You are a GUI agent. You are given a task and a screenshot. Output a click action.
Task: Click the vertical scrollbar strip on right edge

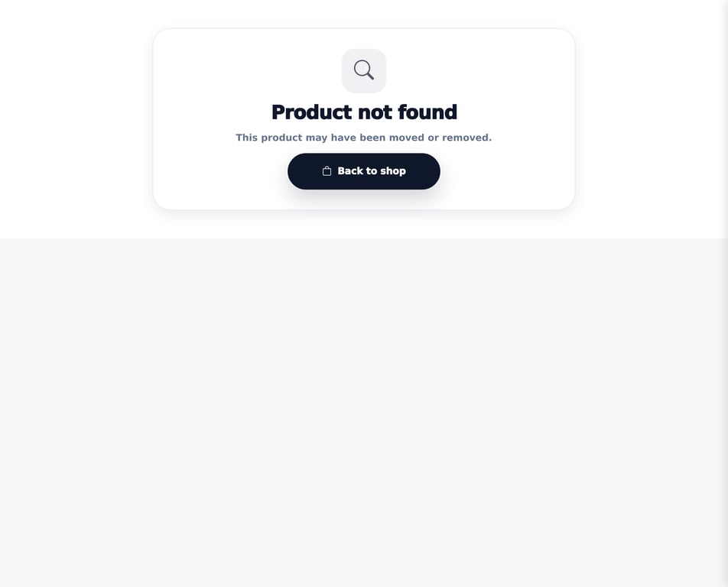pos(724,293)
